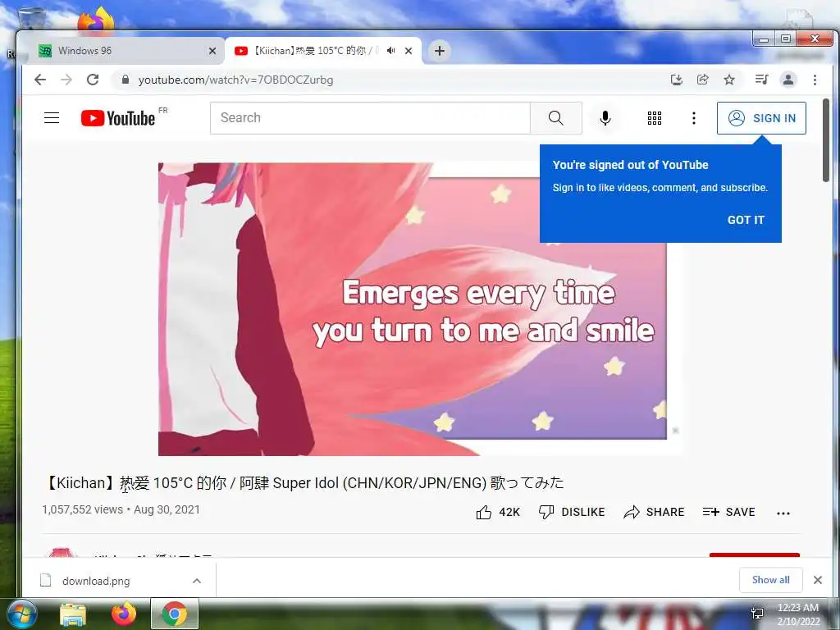Screen dimensions: 840x630
Task: Click the forward navigation arrow
Action: (66, 80)
